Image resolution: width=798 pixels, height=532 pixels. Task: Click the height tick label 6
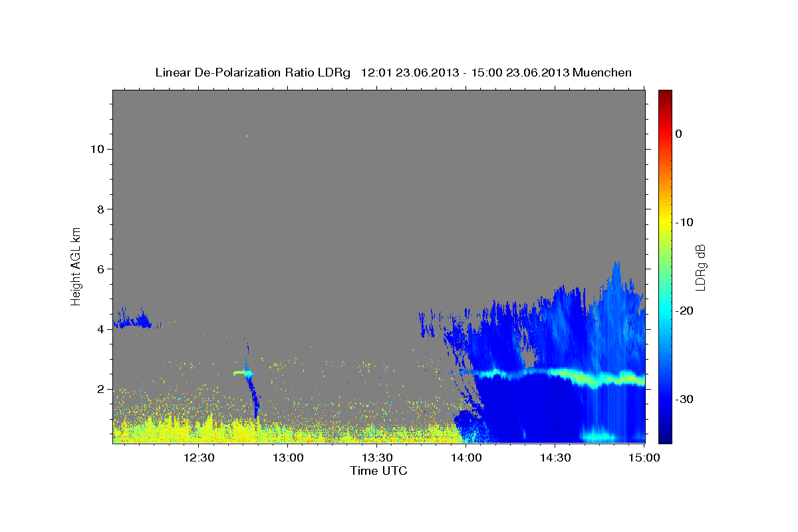[x=100, y=269]
